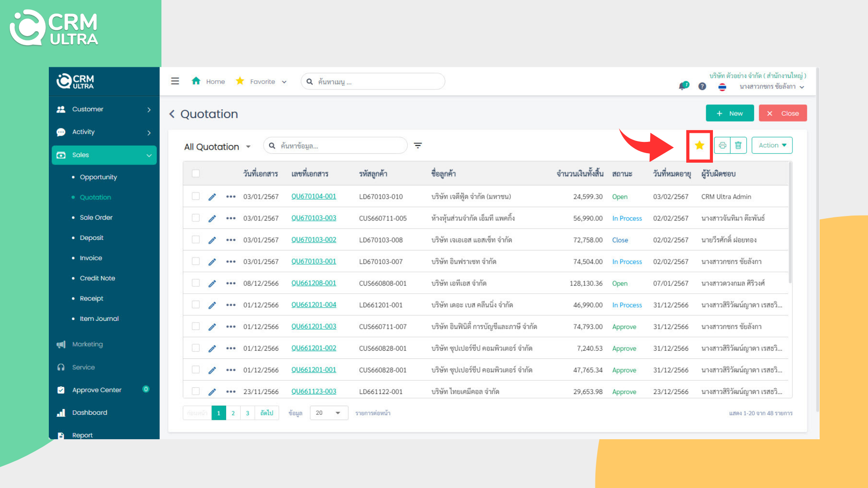Check the row for QU670104-001

(x=196, y=196)
